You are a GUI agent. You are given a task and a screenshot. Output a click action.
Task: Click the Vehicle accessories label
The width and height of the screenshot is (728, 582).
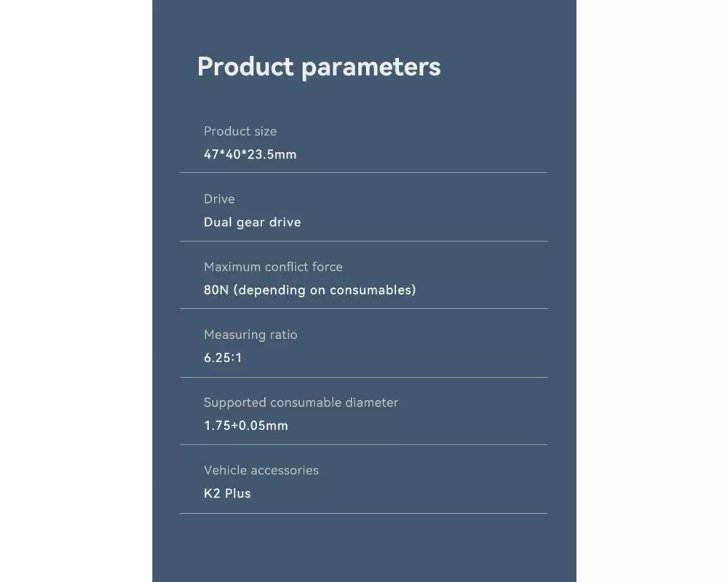click(x=261, y=470)
